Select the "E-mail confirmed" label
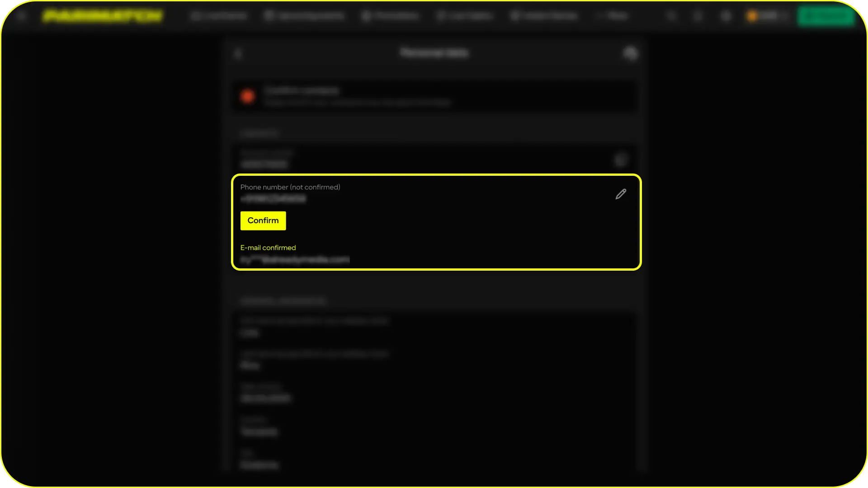868x488 pixels. 268,248
